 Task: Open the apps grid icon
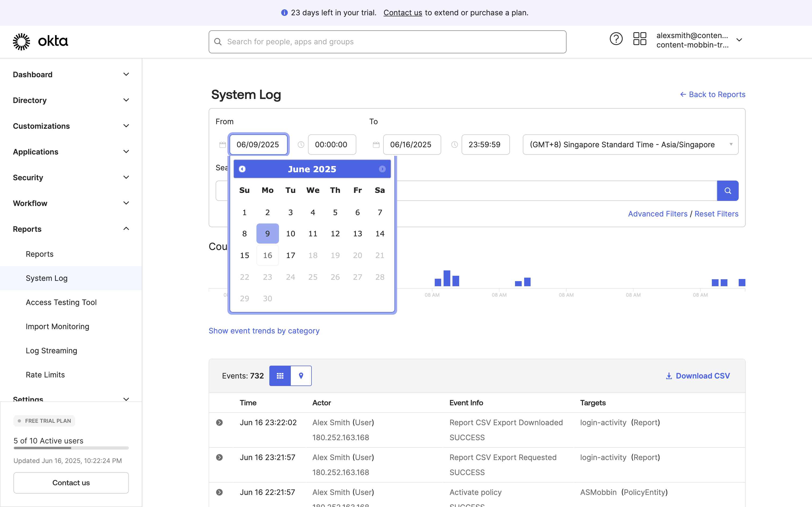(x=640, y=39)
